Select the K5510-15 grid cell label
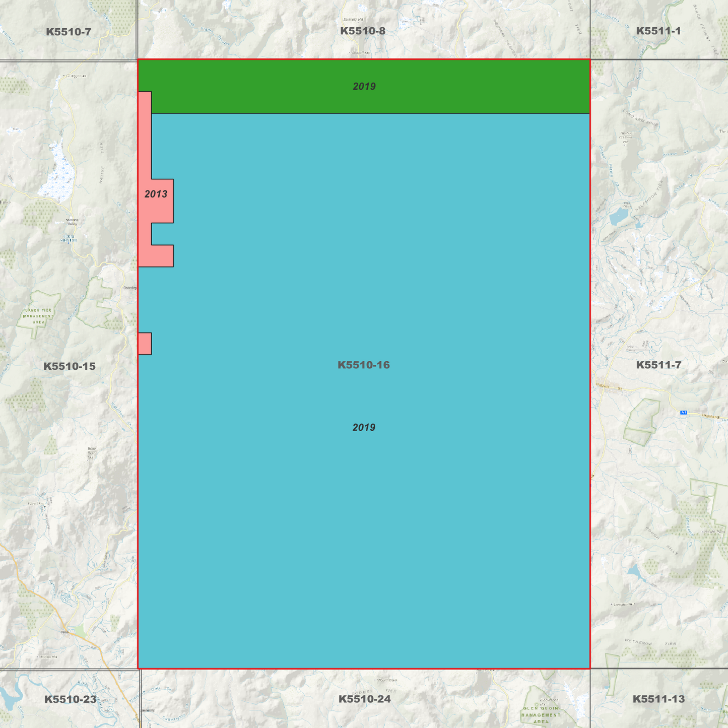728x728 pixels. tap(71, 367)
